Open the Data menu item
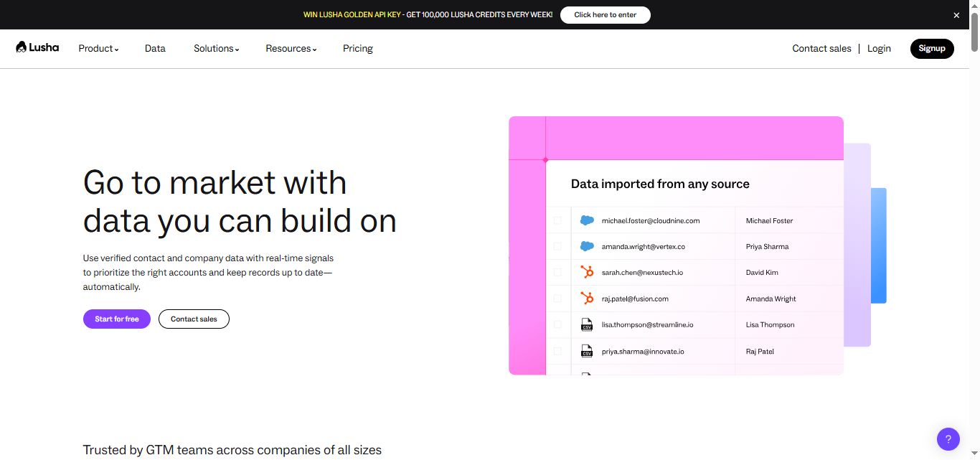 (155, 48)
